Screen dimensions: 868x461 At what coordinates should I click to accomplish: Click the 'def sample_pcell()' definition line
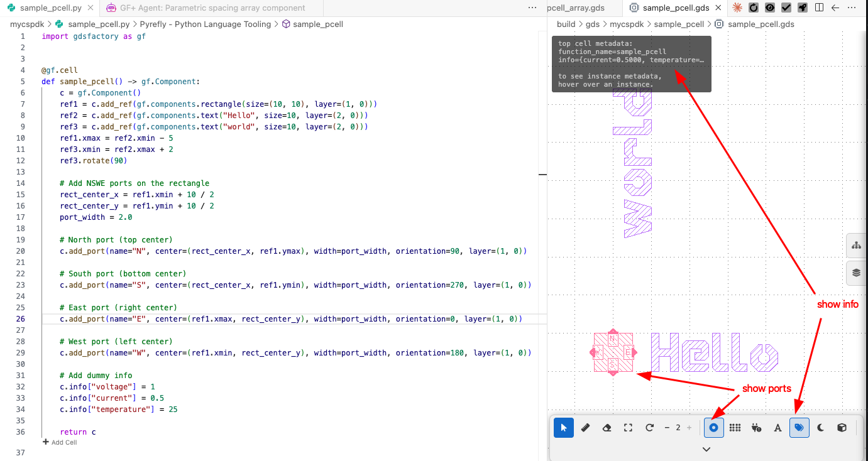(121, 82)
